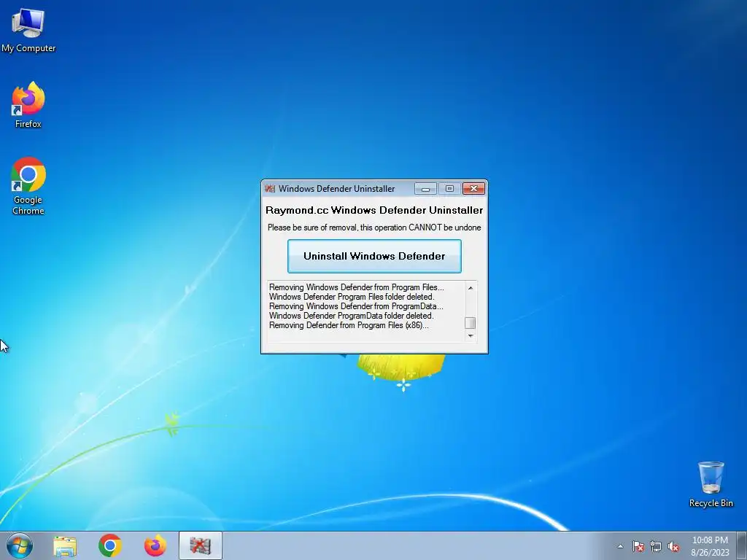Click the Show Desktop strip
747x560 pixels.
[743, 545]
